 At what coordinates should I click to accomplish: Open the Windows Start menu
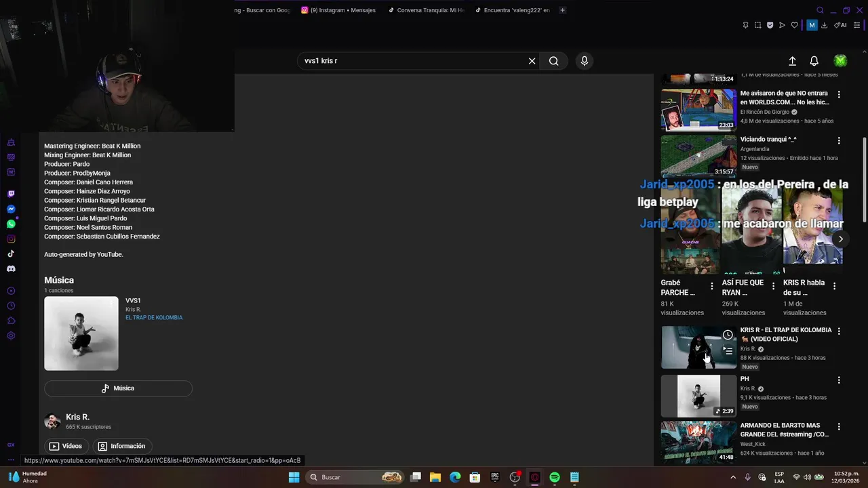pyautogui.click(x=294, y=477)
